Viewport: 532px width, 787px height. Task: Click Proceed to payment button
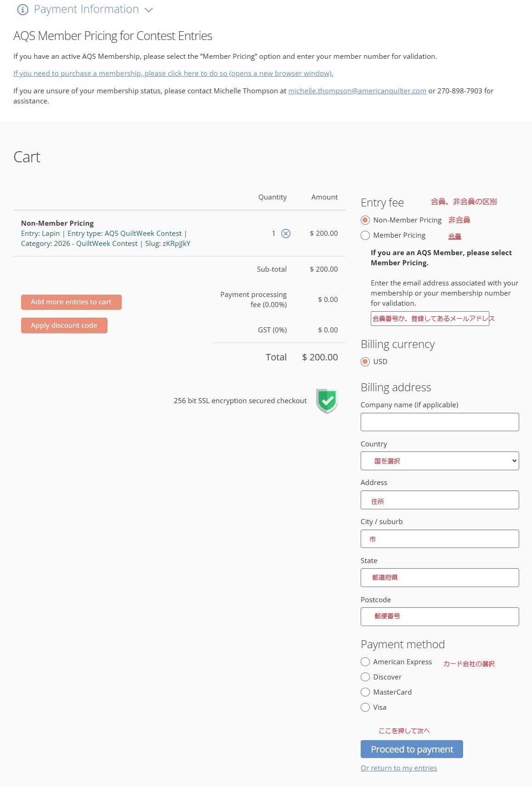coord(412,749)
